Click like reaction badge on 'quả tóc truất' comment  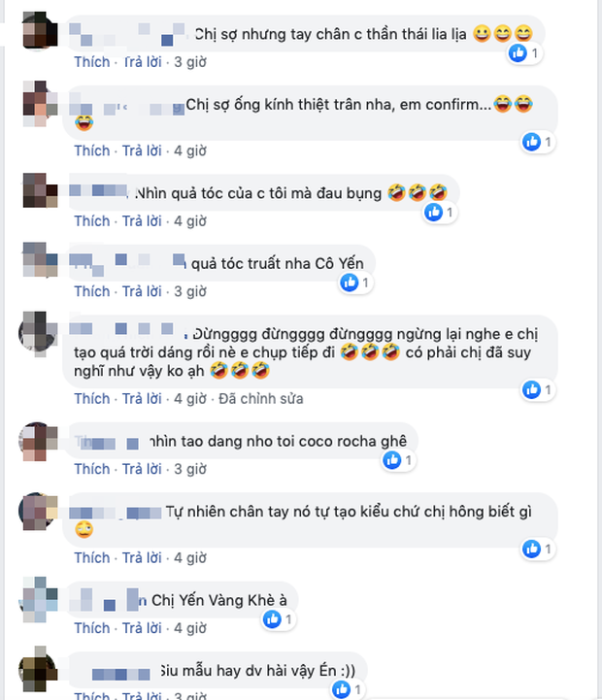[x=356, y=283]
